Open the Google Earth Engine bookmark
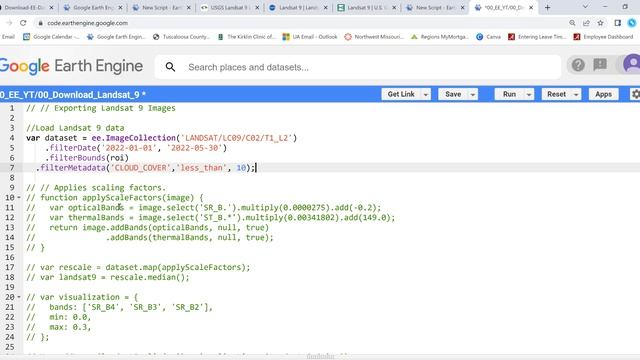 [x=116, y=37]
